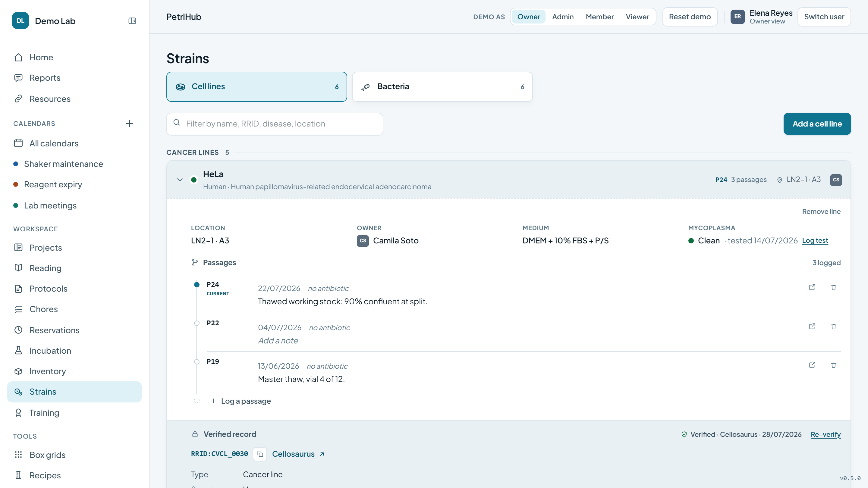Copy the RRID:CVCL_0030 identifier
The image size is (868, 488).
(x=260, y=454)
